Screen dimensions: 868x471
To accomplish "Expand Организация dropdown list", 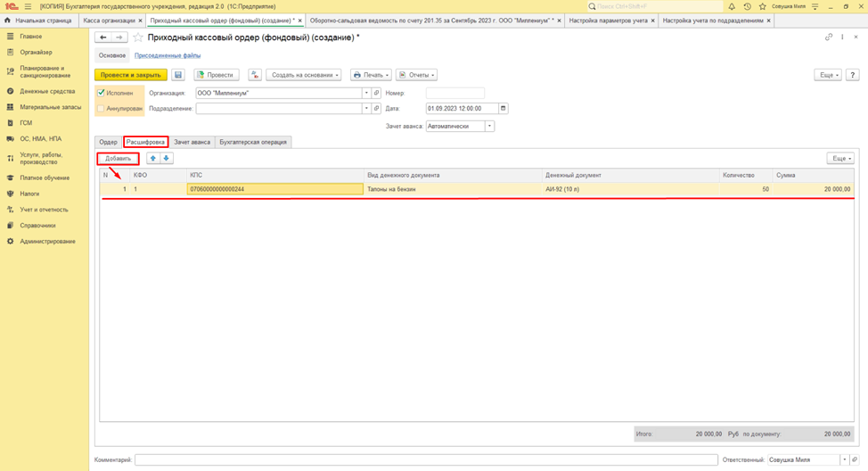I will click(366, 93).
